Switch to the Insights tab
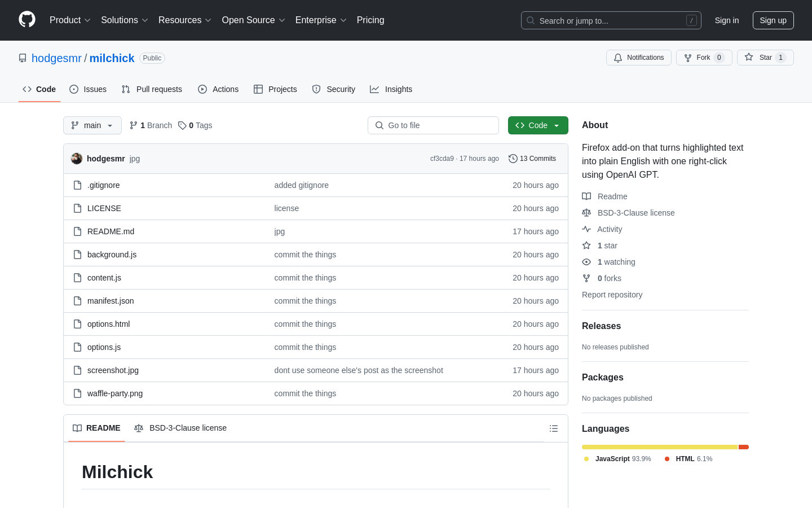 coord(391,89)
